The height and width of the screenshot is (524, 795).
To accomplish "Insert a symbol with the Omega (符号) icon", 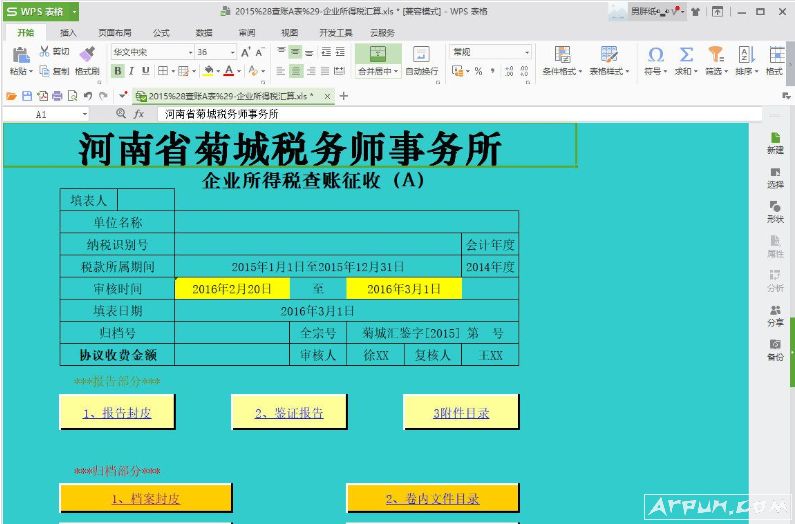I will (x=655, y=54).
